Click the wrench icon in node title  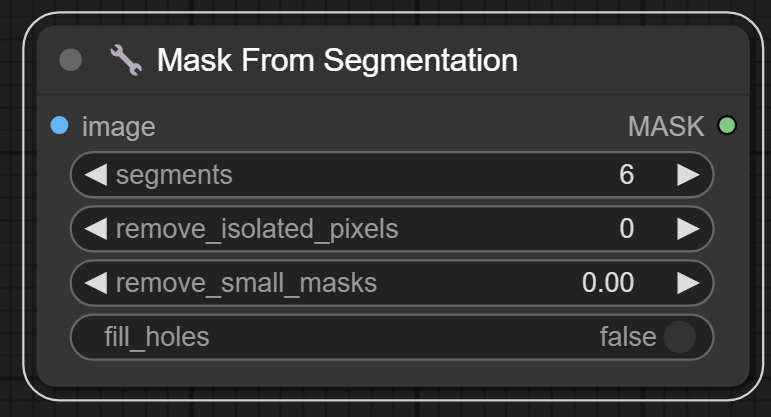click(126, 60)
